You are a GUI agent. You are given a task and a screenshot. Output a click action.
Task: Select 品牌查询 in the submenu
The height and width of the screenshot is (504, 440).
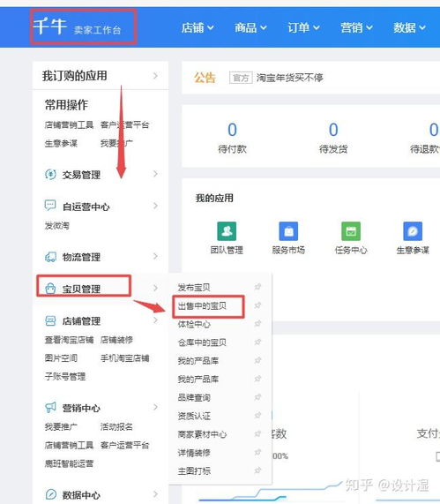tap(194, 397)
